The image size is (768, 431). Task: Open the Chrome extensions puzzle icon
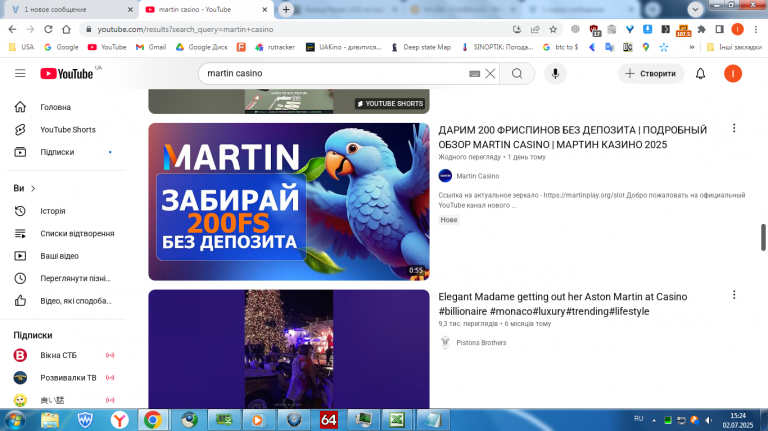coord(701,29)
